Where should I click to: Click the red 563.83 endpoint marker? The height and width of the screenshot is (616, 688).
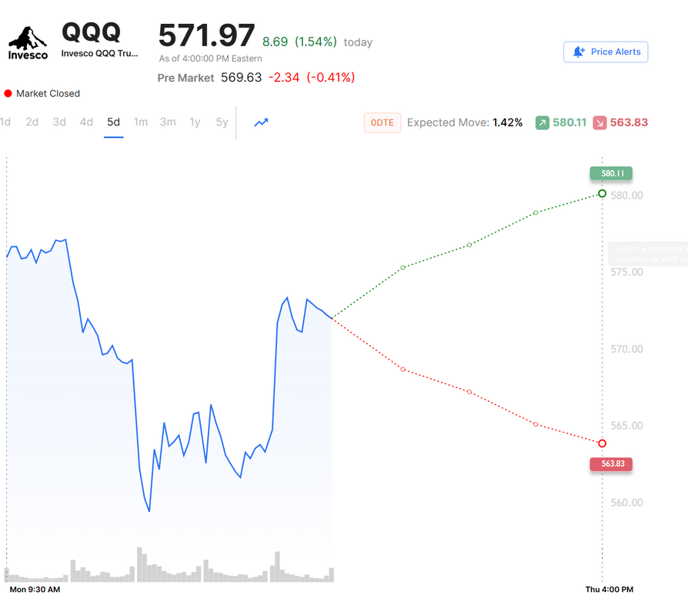click(602, 444)
